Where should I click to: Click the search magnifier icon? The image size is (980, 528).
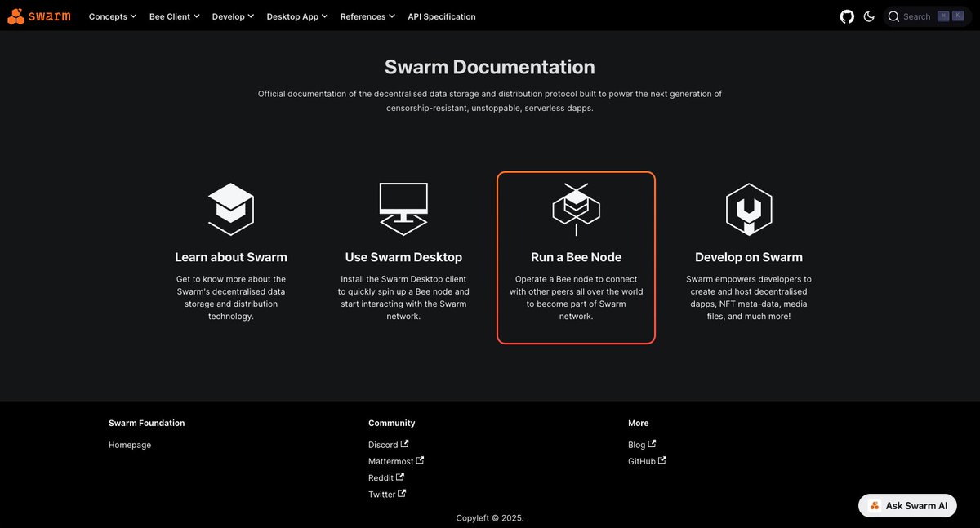point(893,16)
